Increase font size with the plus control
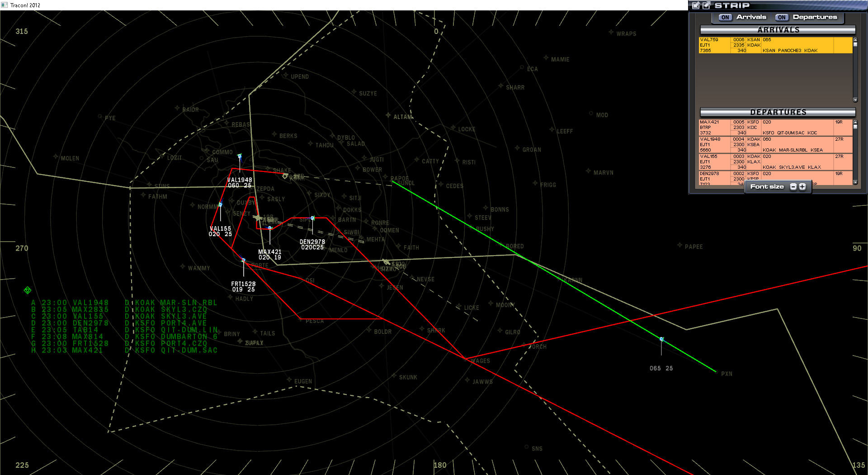Image resolution: width=868 pixels, height=475 pixels. (802, 186)
